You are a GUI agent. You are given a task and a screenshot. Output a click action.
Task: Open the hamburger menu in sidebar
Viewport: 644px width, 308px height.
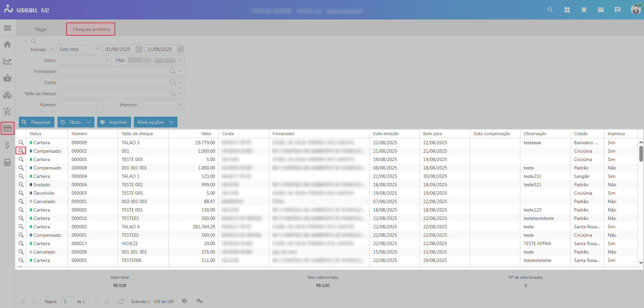point(7,28)
